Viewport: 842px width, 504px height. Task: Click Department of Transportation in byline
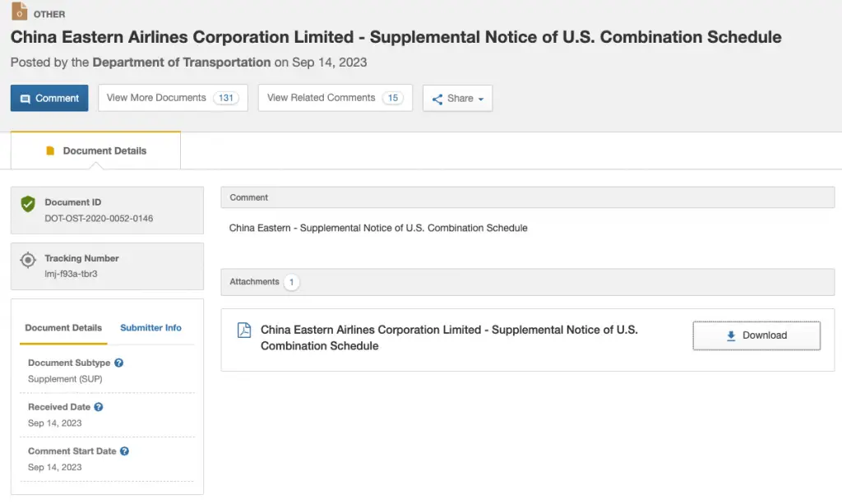click(x=182, y=62)
